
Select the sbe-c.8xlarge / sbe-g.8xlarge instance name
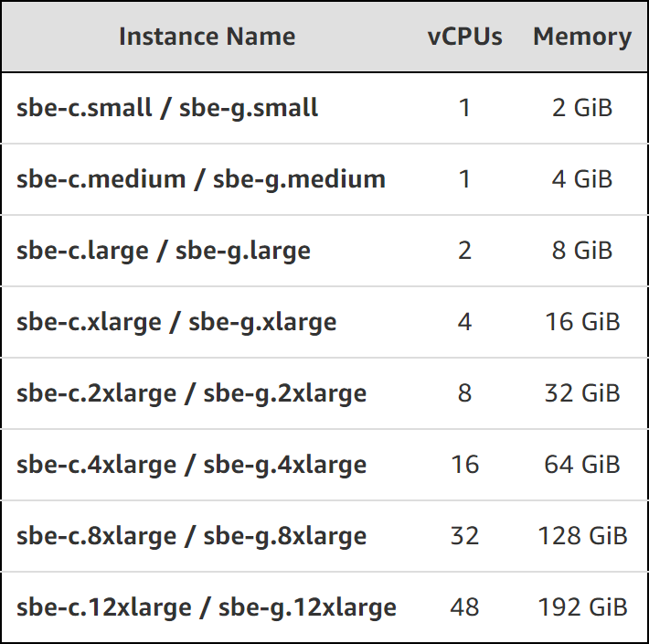(x=191, y=536)
